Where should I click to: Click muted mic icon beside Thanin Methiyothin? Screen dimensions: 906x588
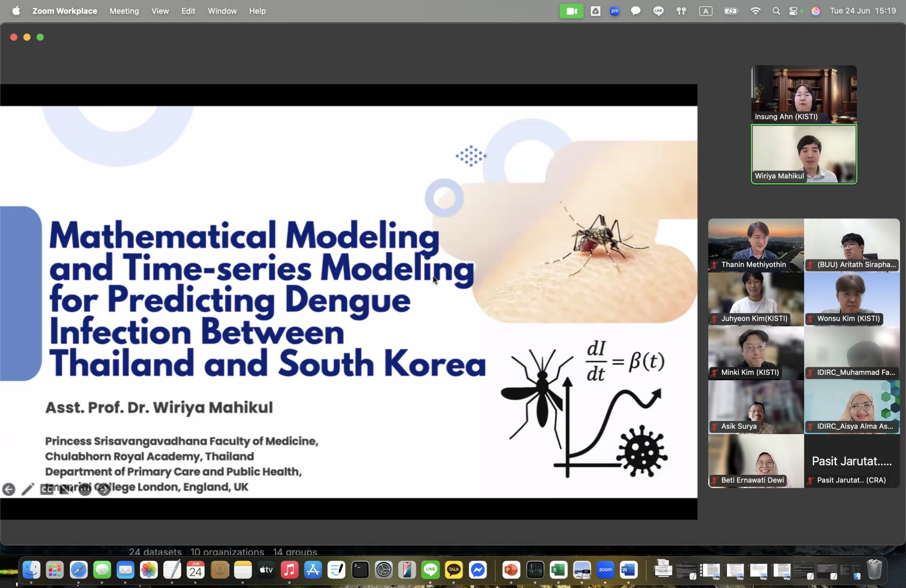tap(714, 265)
